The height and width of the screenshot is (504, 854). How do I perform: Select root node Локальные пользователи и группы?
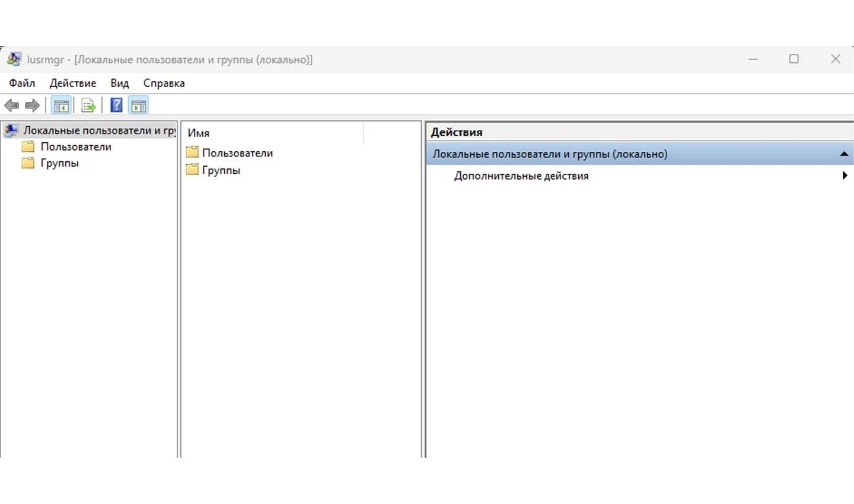100,130
